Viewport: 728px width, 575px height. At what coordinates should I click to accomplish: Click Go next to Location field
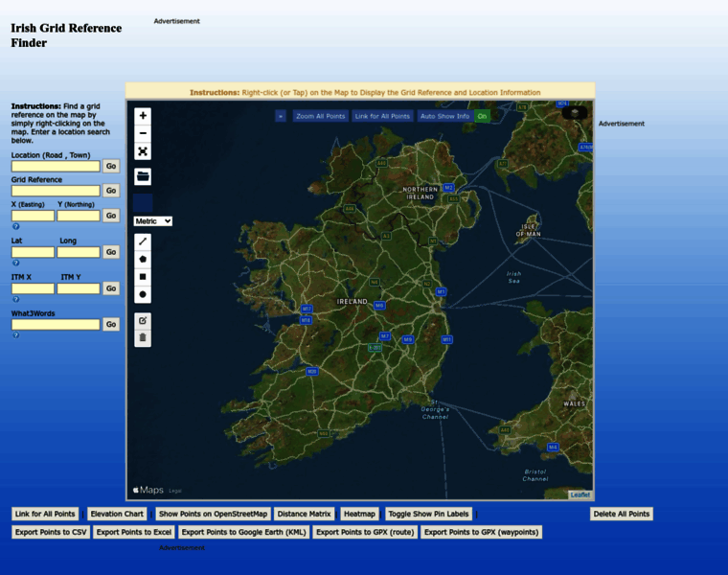click(x=111, y=166)
